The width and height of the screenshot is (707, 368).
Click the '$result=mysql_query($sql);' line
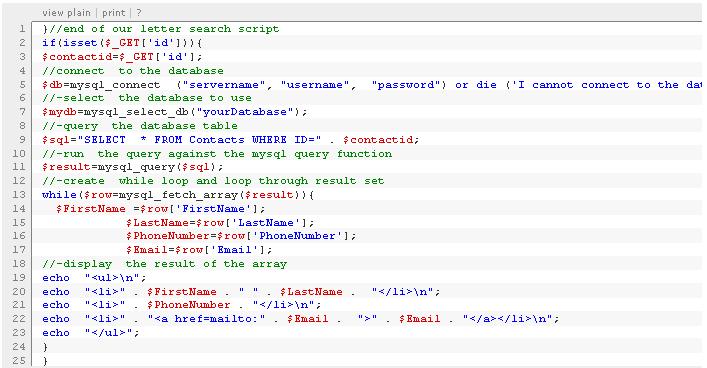(x=133, y=167)
